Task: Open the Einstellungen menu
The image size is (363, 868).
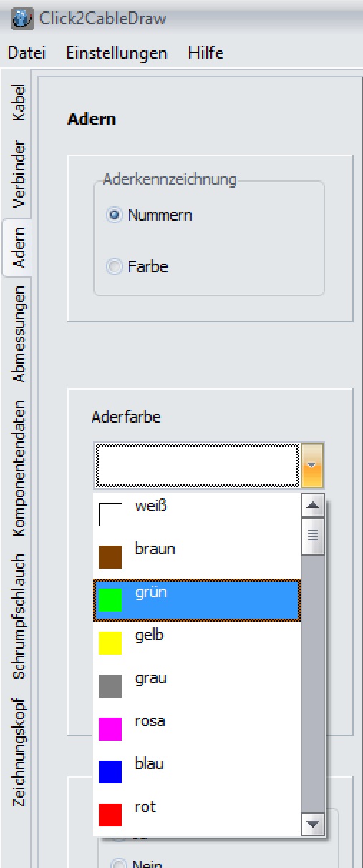Action: coord(117,53)
